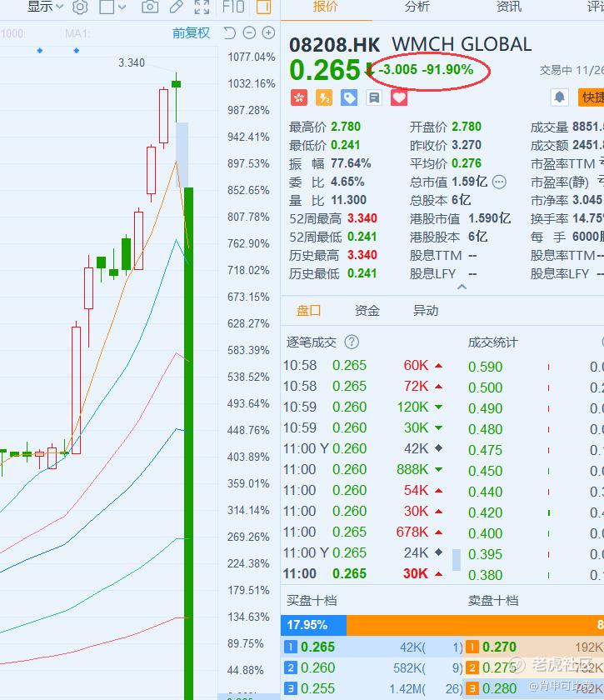Click the 振幅 77.64% value
Viewport: 604px width, 700px height.
pos(351,163)
